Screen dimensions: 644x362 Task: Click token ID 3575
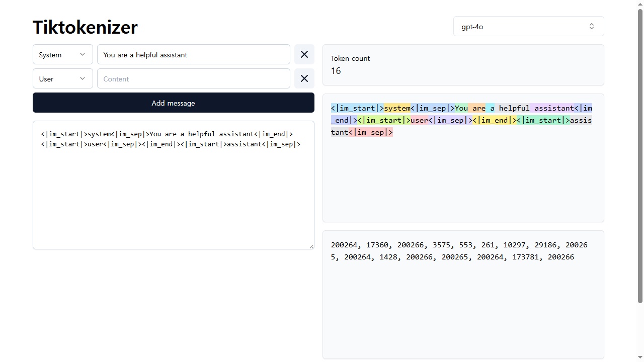pyautogui.click(x=441, y=245)
